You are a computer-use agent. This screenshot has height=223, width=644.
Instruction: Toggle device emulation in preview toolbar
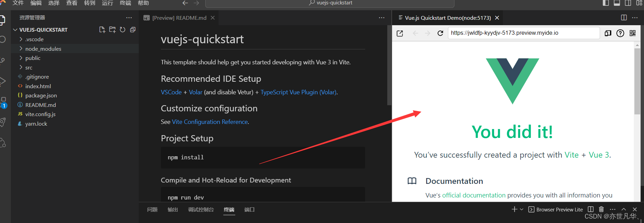coord(608,33)
